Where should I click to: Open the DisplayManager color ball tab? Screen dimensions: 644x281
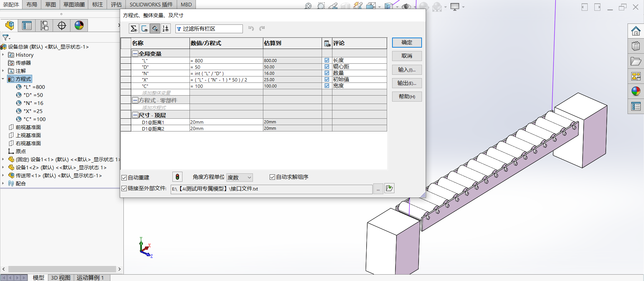click(79, 25)
